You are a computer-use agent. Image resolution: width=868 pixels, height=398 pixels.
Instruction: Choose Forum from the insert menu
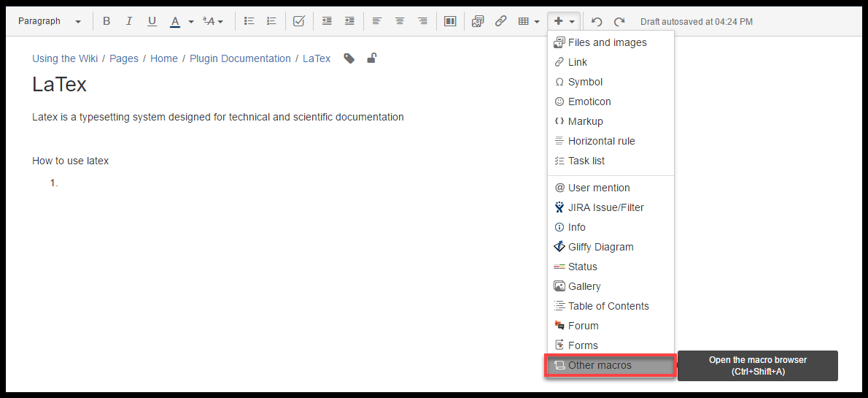[x=611, y=326]
